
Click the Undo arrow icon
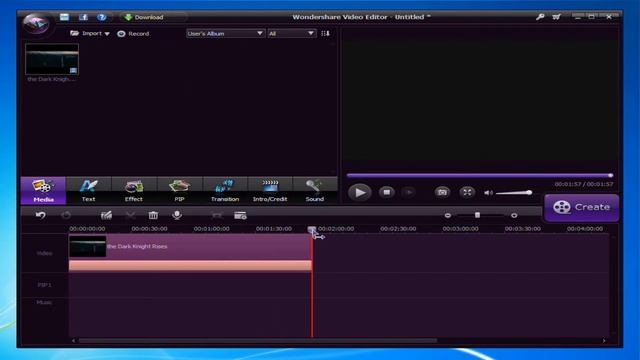40,215
